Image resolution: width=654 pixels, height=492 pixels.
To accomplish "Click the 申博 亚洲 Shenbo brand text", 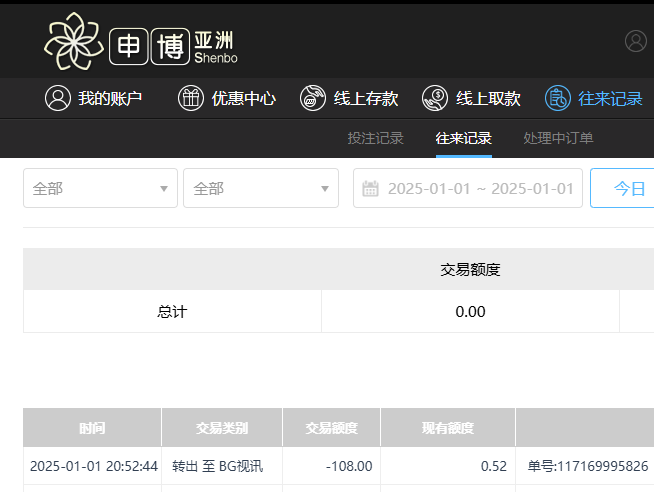I will [174, 46].
